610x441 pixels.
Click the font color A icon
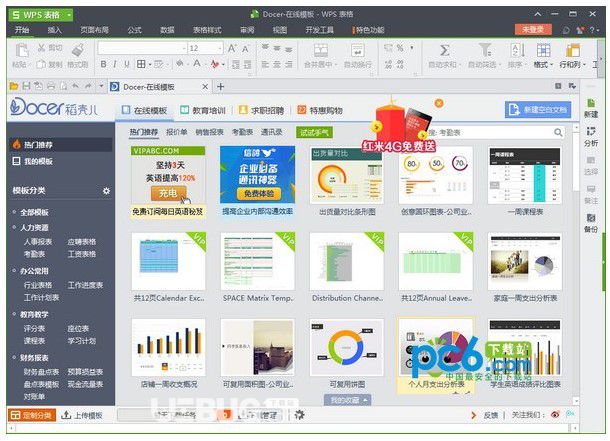[x=197, y=64]
